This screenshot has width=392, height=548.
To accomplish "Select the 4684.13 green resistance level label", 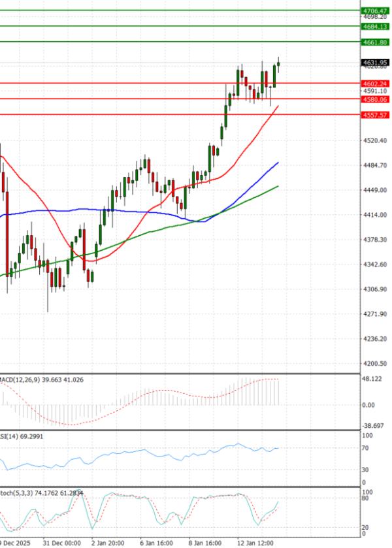I will pyautogui.click(x=375, y=27).
